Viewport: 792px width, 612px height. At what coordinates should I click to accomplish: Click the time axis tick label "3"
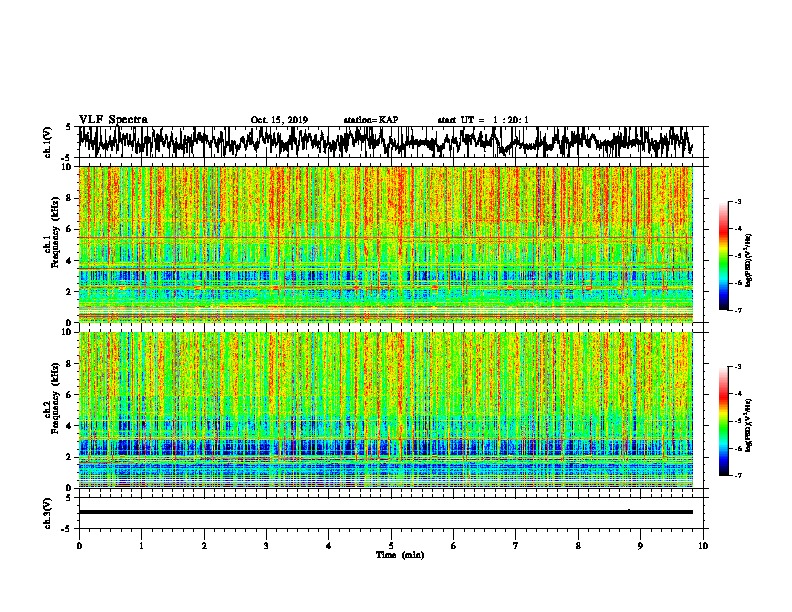click(266, 546)
